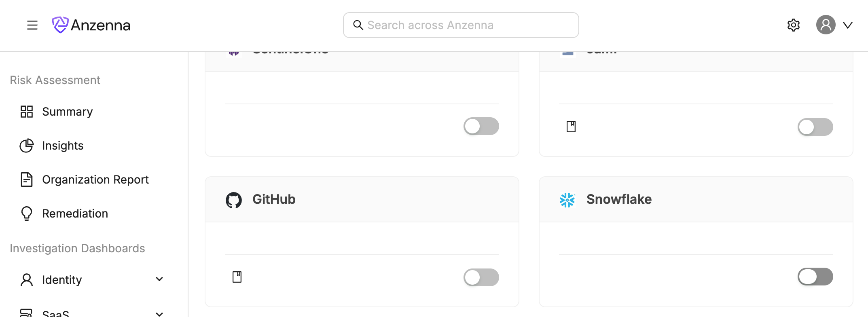This screenshot has width=868, height=317.
Task: Open the Organization Report page
Action: [95, 180]
